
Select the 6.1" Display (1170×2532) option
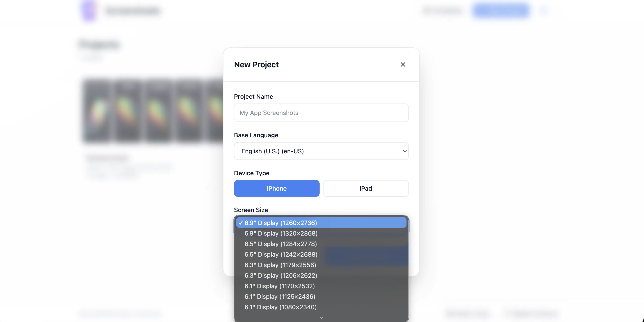click(279, 286)
